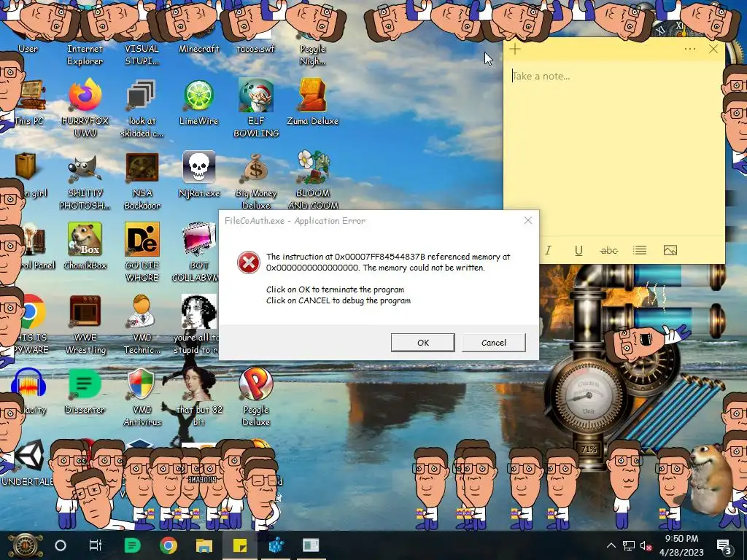Select the WWE Wrestling desktop icon
The width and height of the screenshot is (747, 560).
[x=85, y=324]
